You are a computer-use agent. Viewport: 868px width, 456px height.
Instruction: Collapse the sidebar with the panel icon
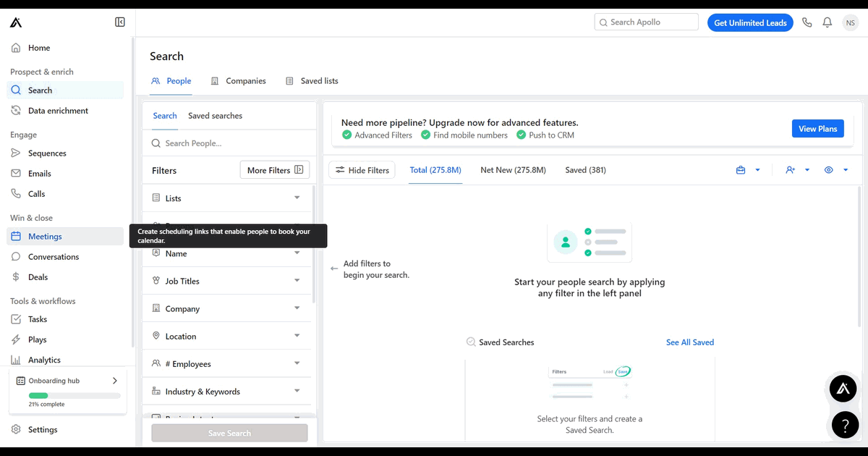120,22
